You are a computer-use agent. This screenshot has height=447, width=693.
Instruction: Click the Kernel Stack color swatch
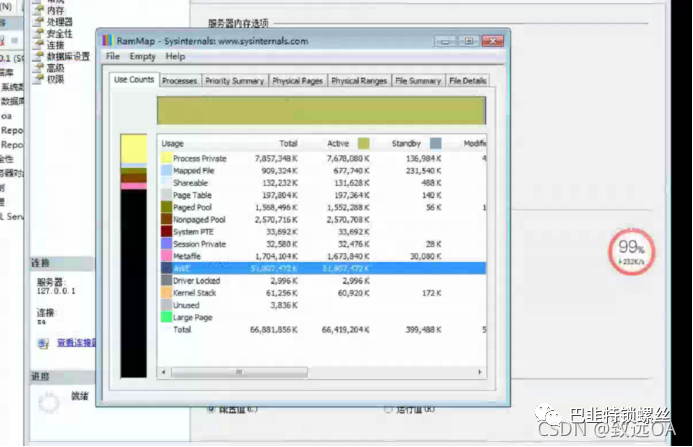click(166, 293)
